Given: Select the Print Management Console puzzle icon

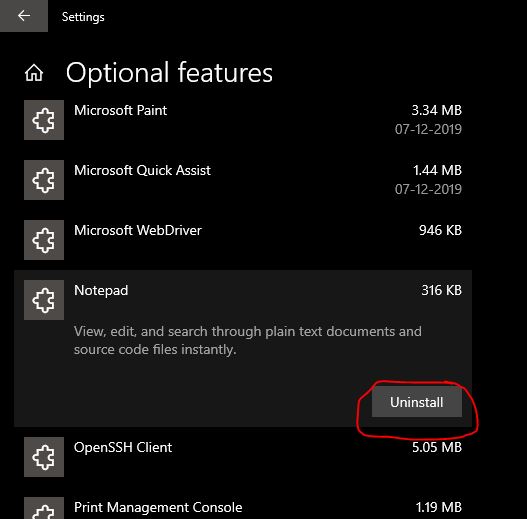Looking at the screenshot, I should tap(44, 508).
